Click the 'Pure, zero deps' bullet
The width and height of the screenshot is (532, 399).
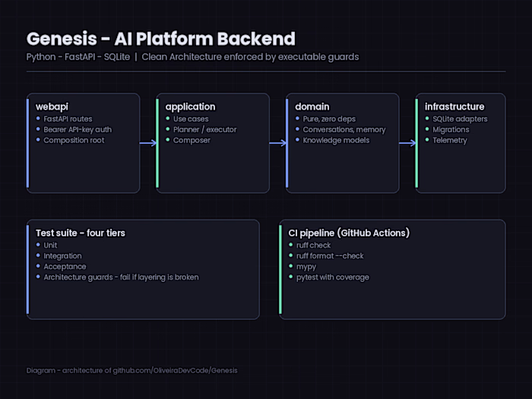coord(329,119)
